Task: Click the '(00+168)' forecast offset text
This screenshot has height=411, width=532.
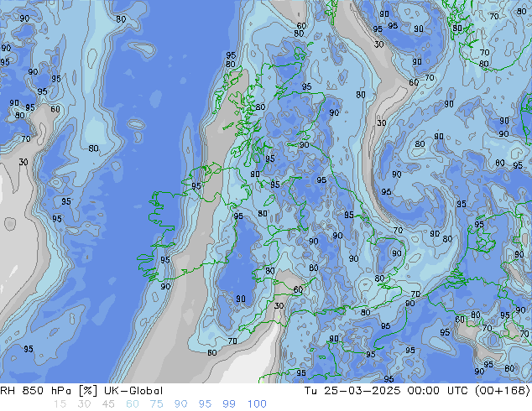Action: (502, 391)
